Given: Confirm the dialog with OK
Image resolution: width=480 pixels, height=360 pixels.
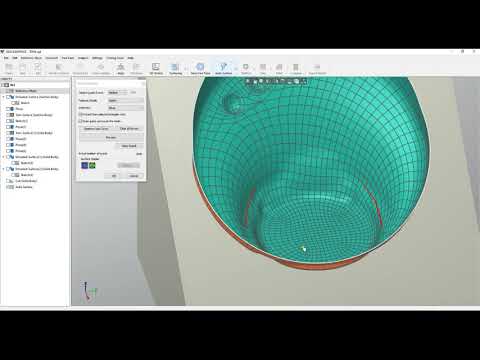Looking at the screenshot, I should click(x=114, y=176).
